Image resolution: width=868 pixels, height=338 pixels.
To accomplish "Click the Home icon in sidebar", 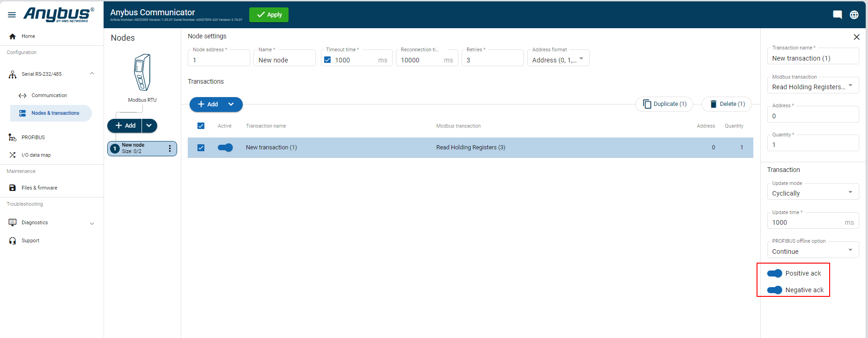I will [12, 36].
